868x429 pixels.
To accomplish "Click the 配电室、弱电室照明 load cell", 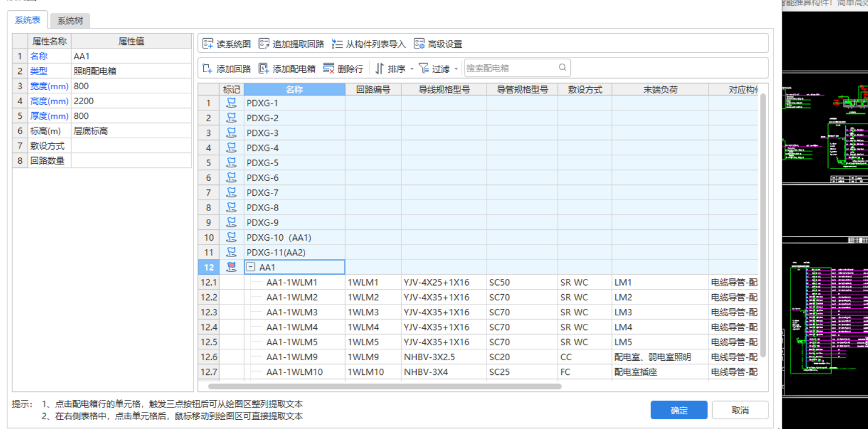I will (660, 357).
